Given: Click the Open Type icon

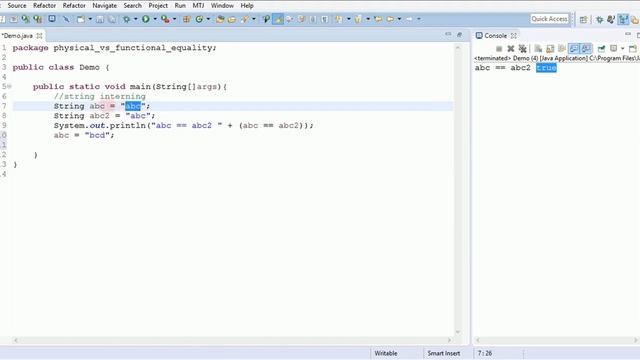Looking at the screenshot, I should pyautogui.click(x=220, y=19).
